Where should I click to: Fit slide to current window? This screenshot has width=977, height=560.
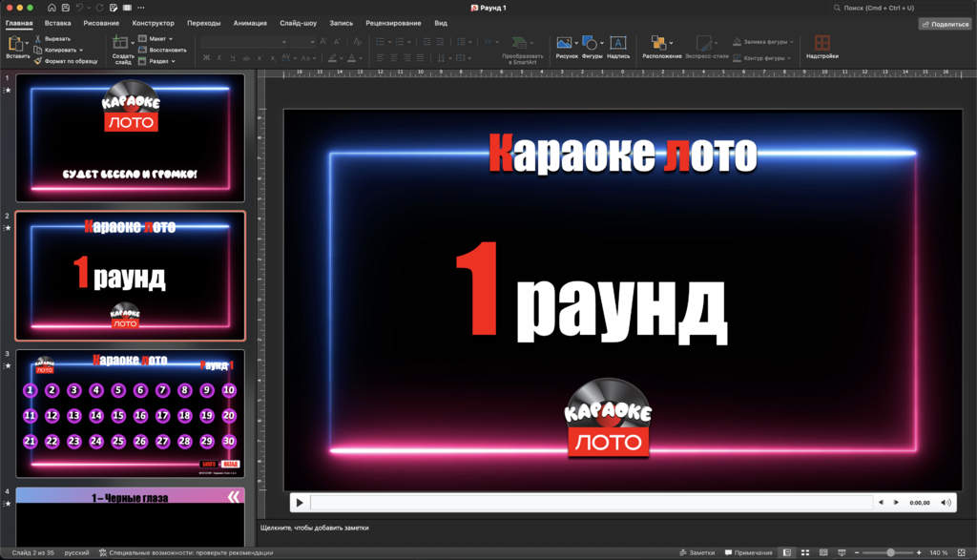point(962,552)
